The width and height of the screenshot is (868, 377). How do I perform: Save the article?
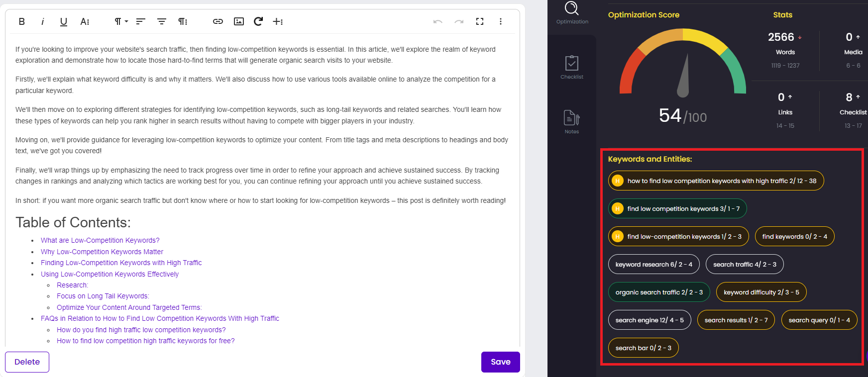500,362
